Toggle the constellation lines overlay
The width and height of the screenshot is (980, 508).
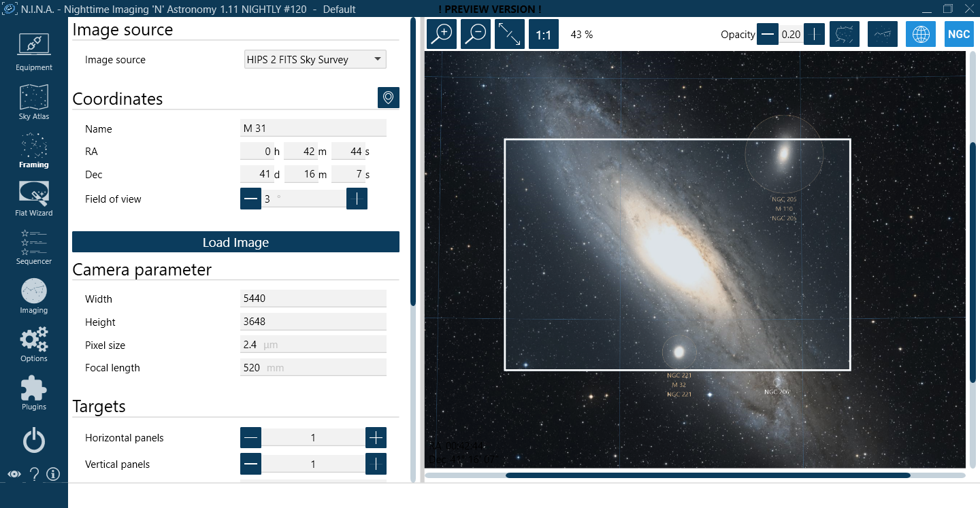click(x=883, y=34)
